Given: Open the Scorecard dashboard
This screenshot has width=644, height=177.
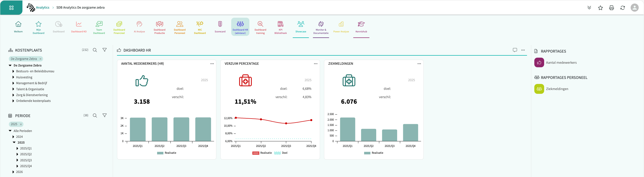Looking at the screenshot, I should [x=220, y=27].
